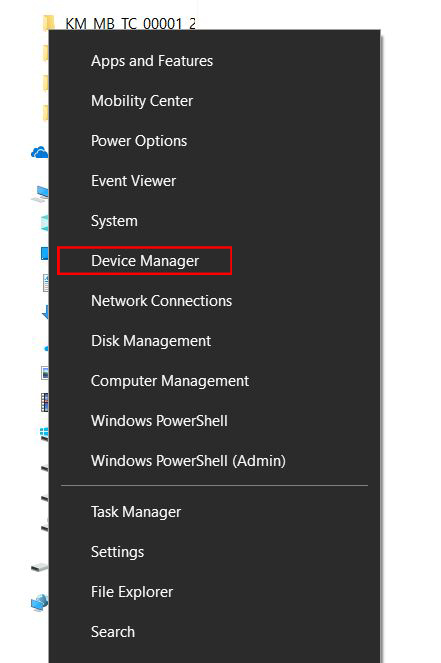Open Settings from the menu
Screen dimensions: 441x663
point(118,552)
